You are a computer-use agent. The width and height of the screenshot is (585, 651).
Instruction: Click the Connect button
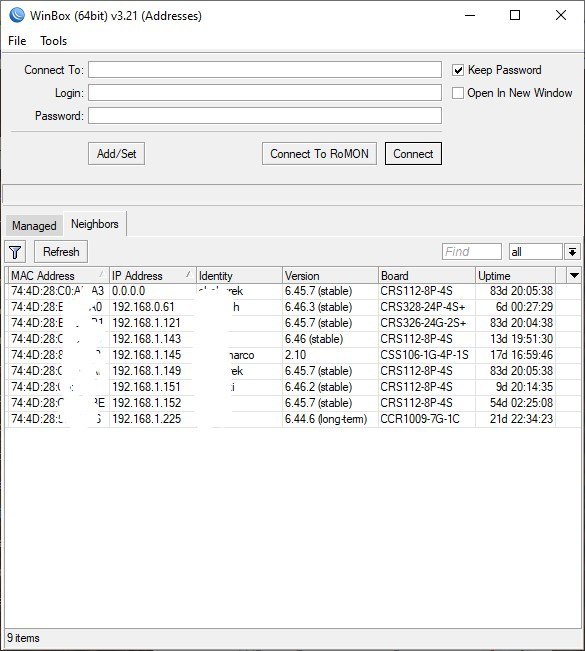click(413, 154)
